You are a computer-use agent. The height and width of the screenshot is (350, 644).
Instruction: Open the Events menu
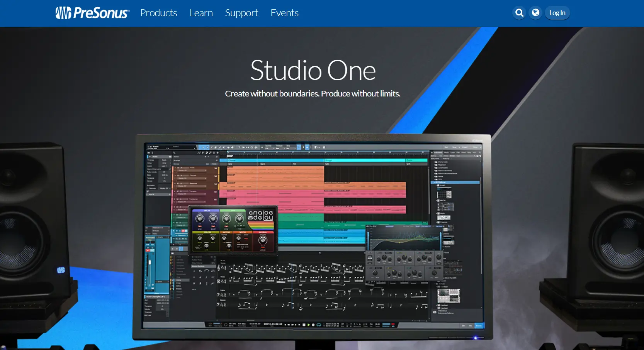(284, 13)
